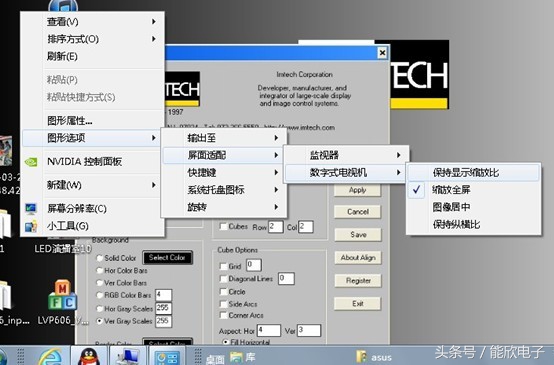This screenshot has width=554, height=365.
Task: Expand 系统托盘图标 submenu
Action: [224, 190]
